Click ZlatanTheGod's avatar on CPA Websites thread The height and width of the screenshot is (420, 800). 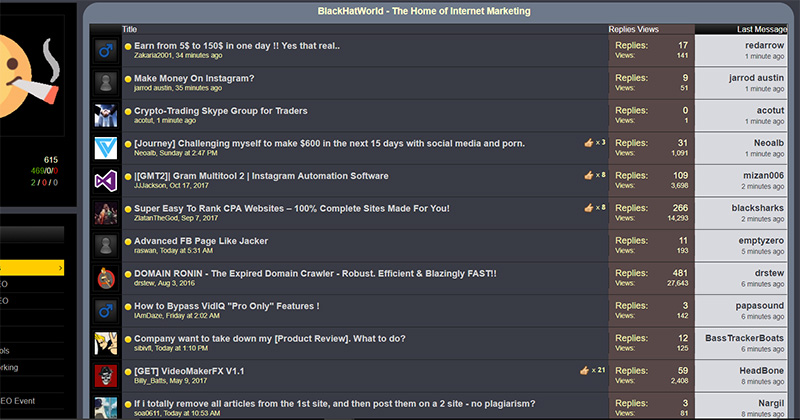pyautogui.click(x=106, y=213)
